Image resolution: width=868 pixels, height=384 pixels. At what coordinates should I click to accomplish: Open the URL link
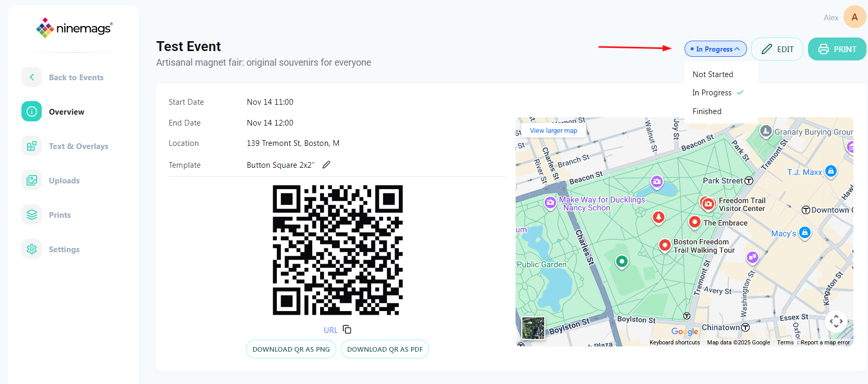(331, 330)
